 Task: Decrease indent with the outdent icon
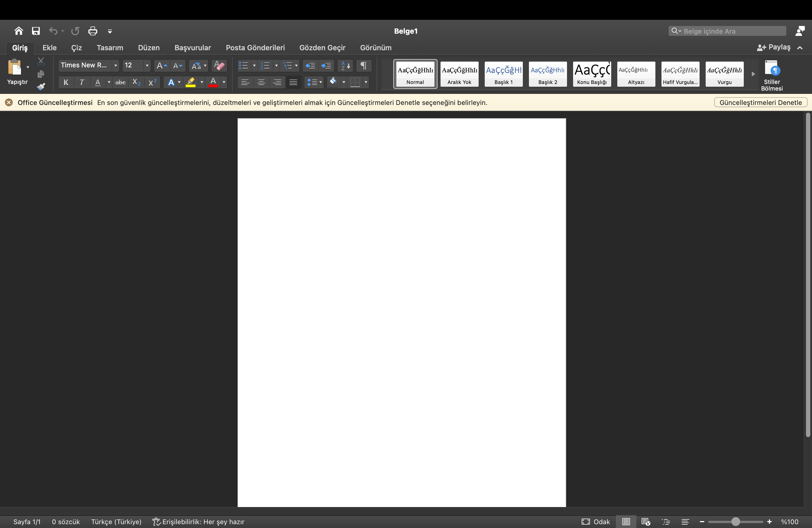pos(310,65)
